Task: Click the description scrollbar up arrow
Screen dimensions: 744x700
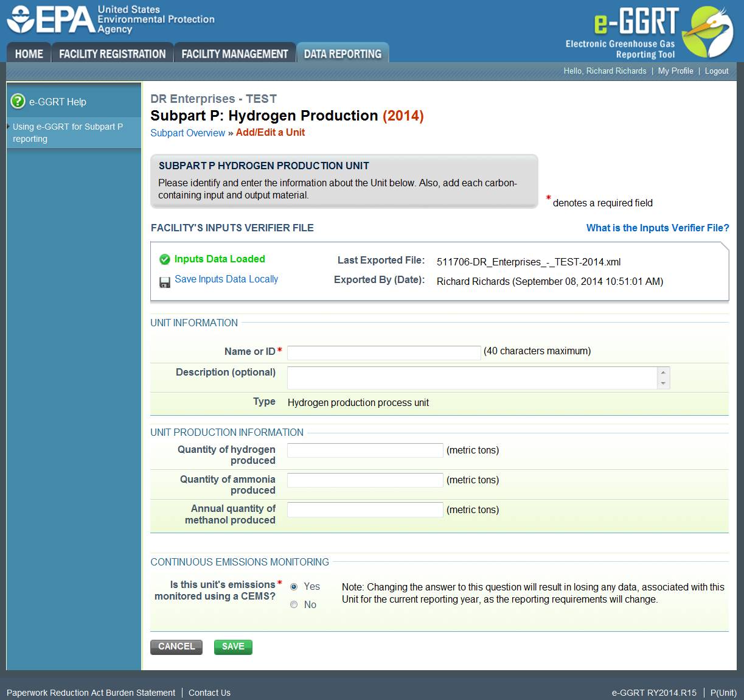Action: click(664, 373)
